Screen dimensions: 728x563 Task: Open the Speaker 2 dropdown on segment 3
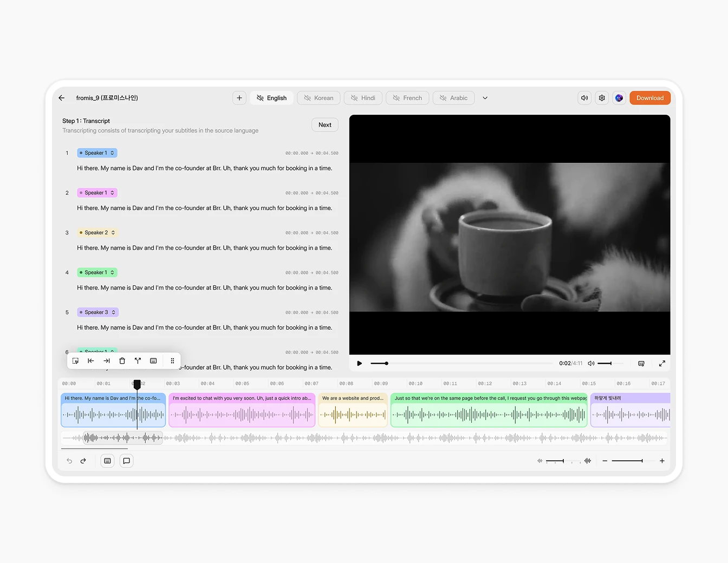(97, 232)
